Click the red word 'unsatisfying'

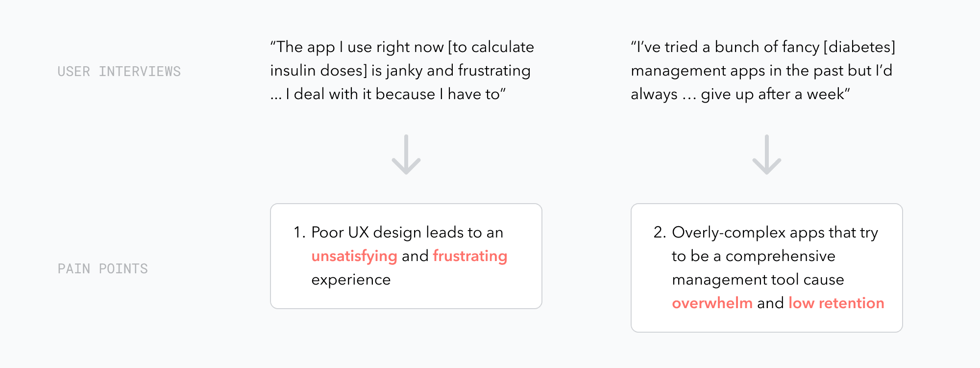pos(354,256)
